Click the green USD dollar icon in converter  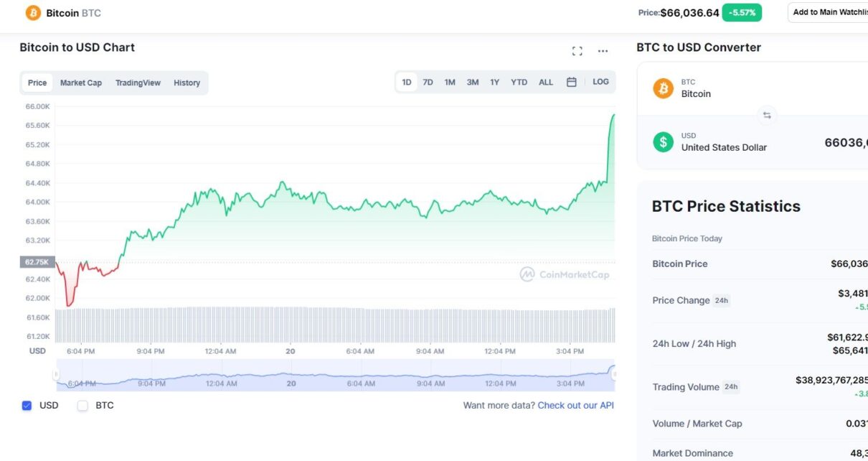pos(663,141)
